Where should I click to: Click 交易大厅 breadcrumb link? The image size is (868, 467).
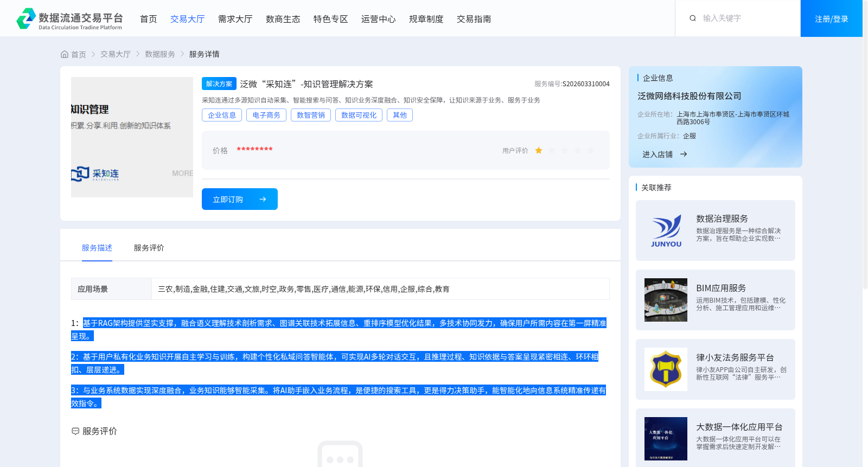(x=116, y=54)
